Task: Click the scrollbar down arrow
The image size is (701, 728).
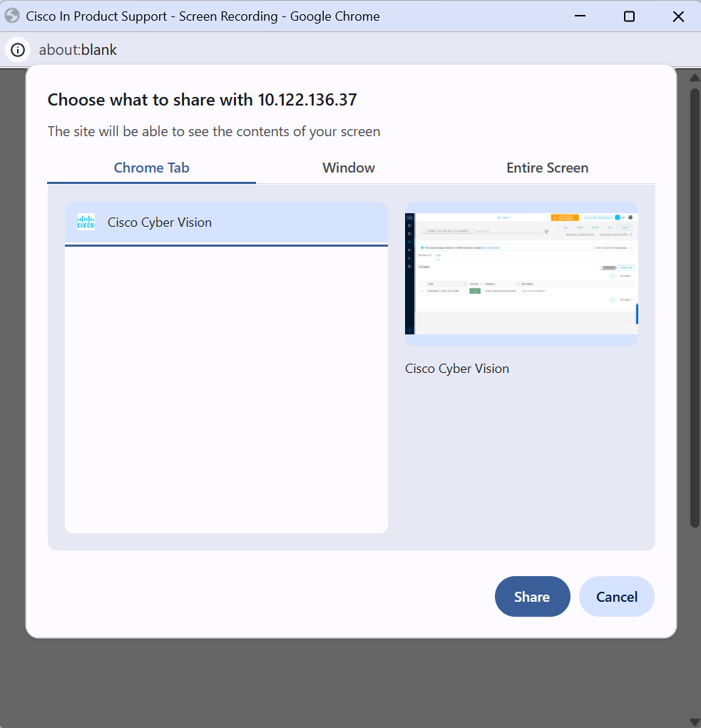Action: tap(695, 721)
